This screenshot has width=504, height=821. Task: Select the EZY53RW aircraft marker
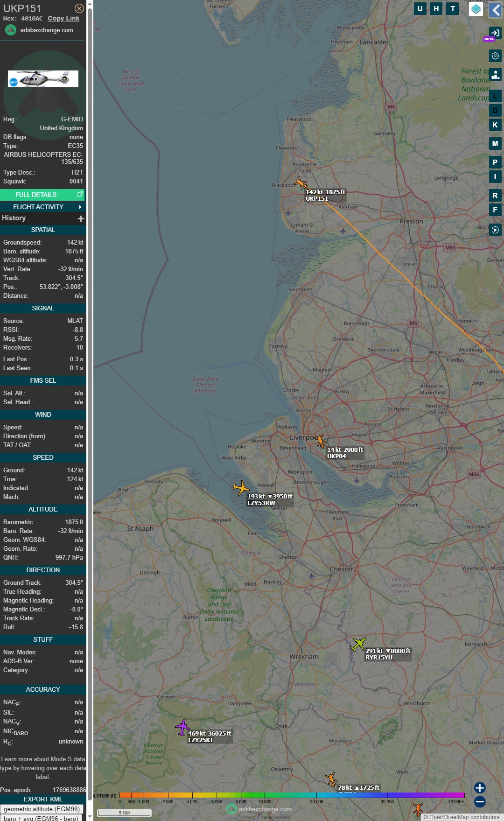coord(241,488)
